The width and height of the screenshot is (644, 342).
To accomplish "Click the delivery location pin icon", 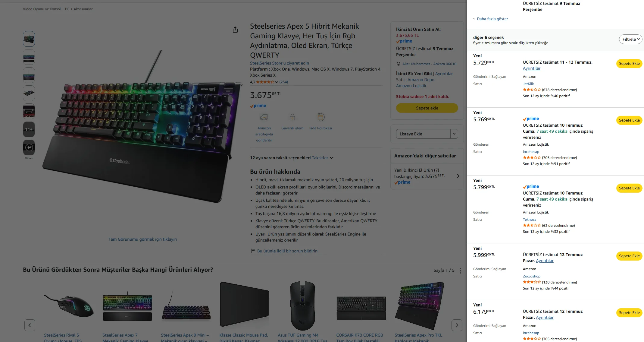I will 399,64.
